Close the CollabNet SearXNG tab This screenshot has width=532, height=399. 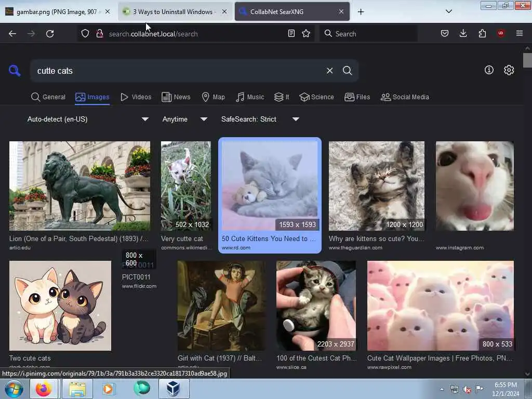(341, 11)
